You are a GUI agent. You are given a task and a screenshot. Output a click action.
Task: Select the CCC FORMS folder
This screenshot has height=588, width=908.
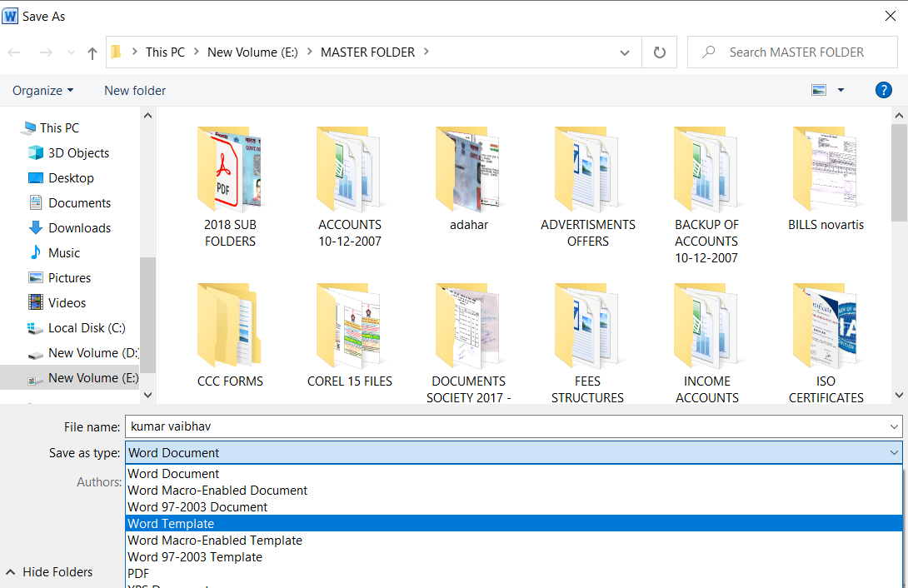click(230, 336)
